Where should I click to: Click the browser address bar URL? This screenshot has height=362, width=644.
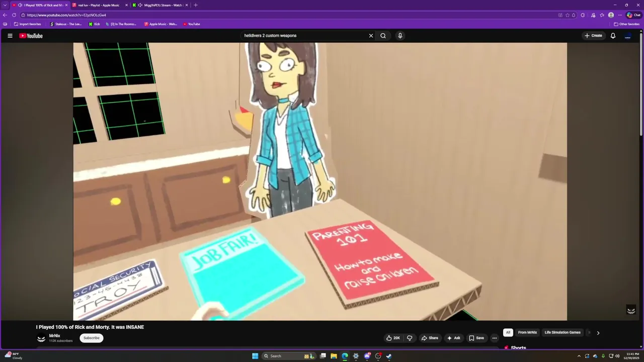66,15
